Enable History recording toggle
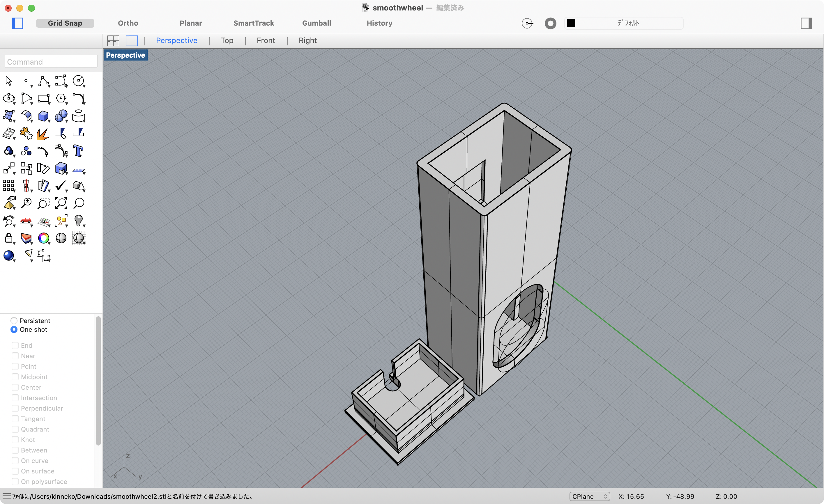The height and width of the screenshot is (504, 824). (x=379, y=23)
